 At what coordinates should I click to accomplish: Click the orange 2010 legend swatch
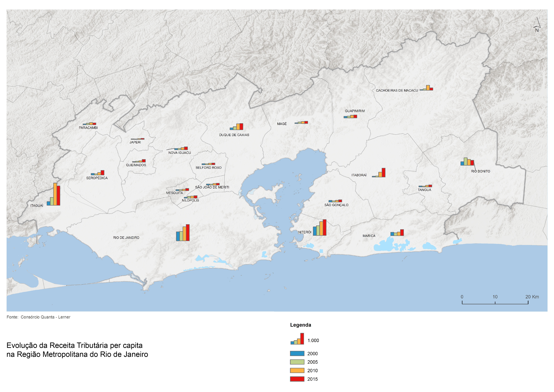(297, 371)
